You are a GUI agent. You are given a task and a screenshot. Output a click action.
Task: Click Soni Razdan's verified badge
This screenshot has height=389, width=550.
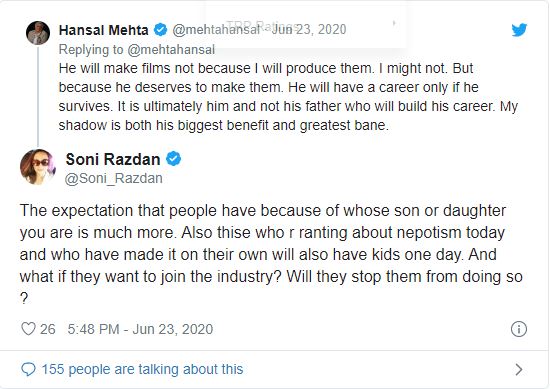(174, 159)
